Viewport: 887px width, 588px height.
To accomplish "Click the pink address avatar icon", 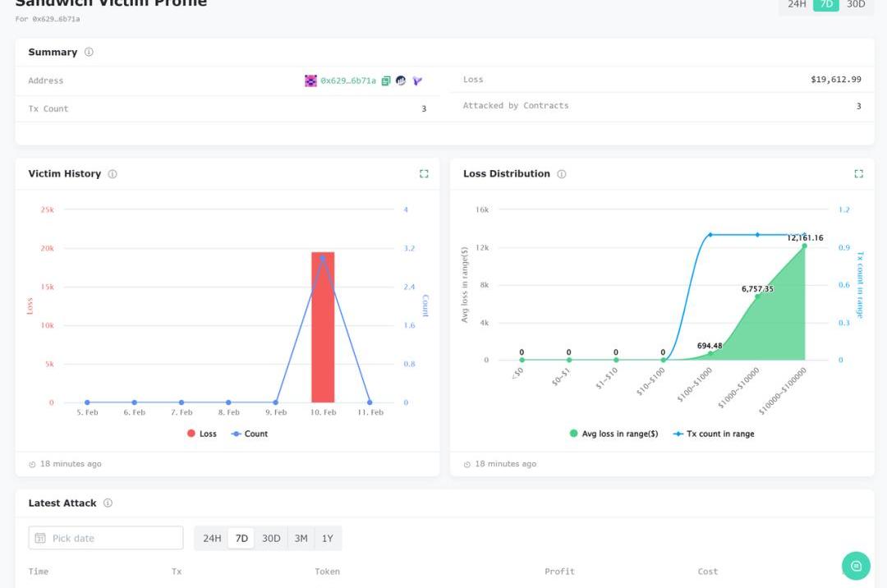I will pos(310,80).
